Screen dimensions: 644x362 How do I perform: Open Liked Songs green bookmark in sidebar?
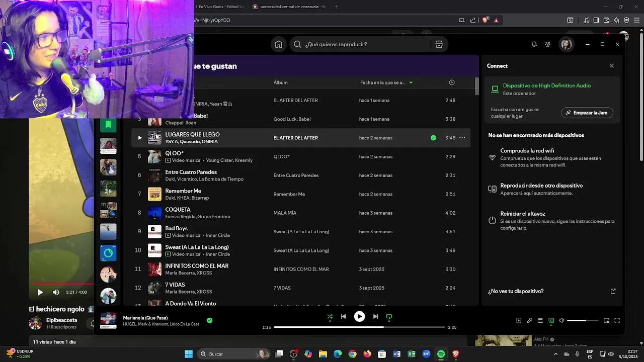(108, 124)
